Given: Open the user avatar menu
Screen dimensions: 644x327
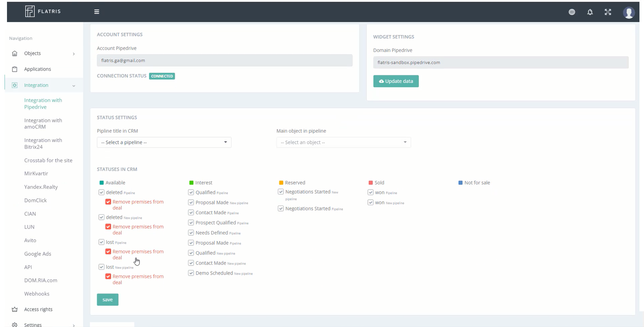Looking at the screenshot, I should coord(629,12).
